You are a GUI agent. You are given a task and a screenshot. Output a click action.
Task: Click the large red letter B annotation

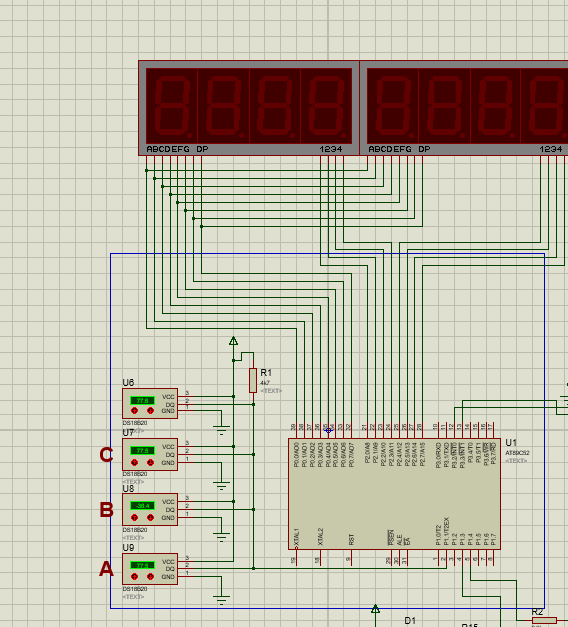click(106, 510)
